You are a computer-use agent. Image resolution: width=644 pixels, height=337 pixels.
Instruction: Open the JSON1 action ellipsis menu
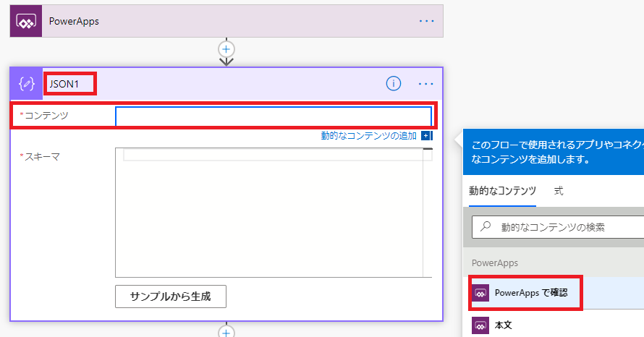tap(426, 84)
